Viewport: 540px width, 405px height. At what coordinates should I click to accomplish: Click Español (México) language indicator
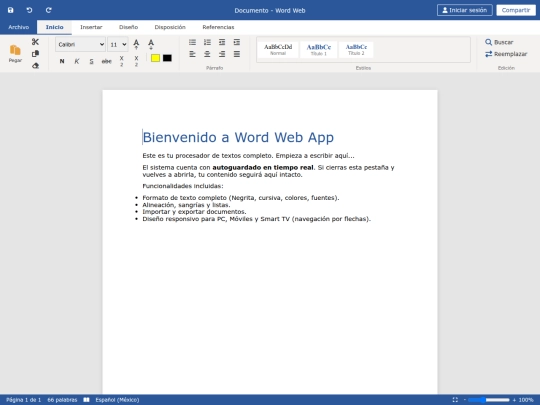tap(117, 400)
